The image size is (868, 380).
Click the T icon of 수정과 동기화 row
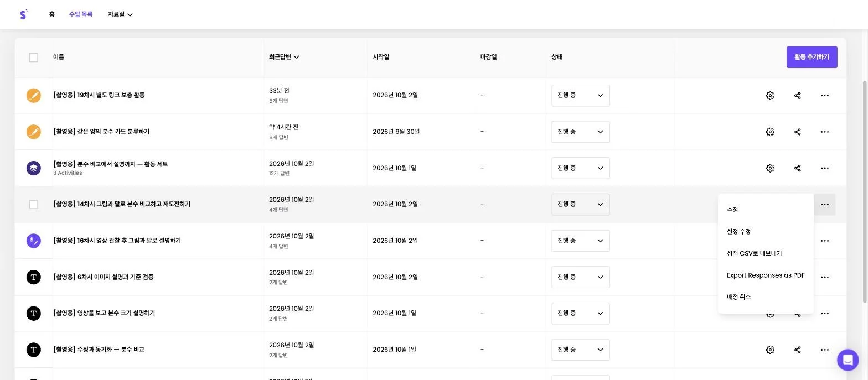tap(34, 350)
